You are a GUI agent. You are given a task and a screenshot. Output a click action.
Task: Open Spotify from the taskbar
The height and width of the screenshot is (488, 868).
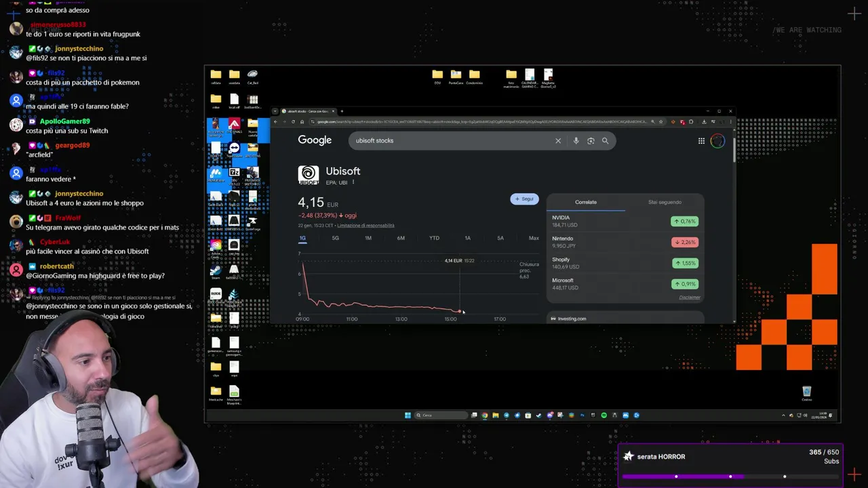pos(604,415)
